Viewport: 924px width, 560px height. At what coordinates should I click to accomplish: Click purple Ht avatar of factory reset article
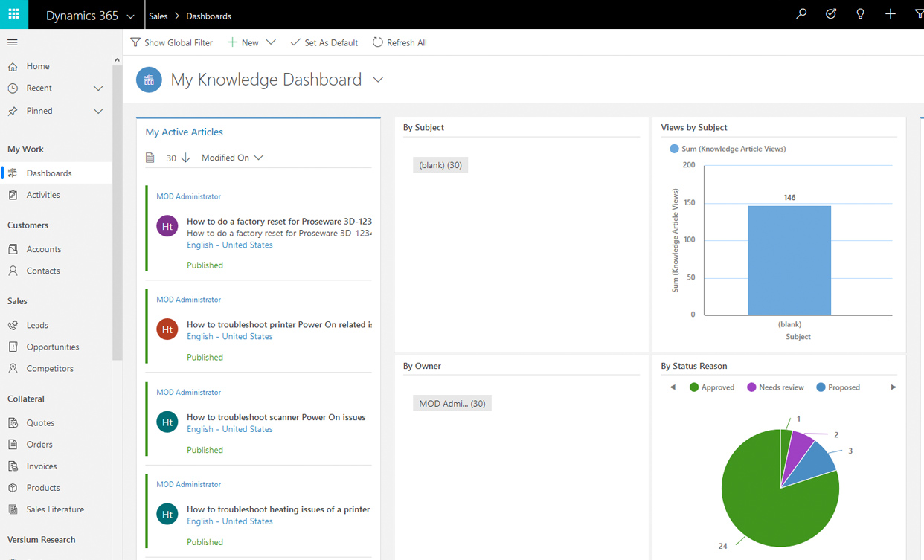coord(167,226)
